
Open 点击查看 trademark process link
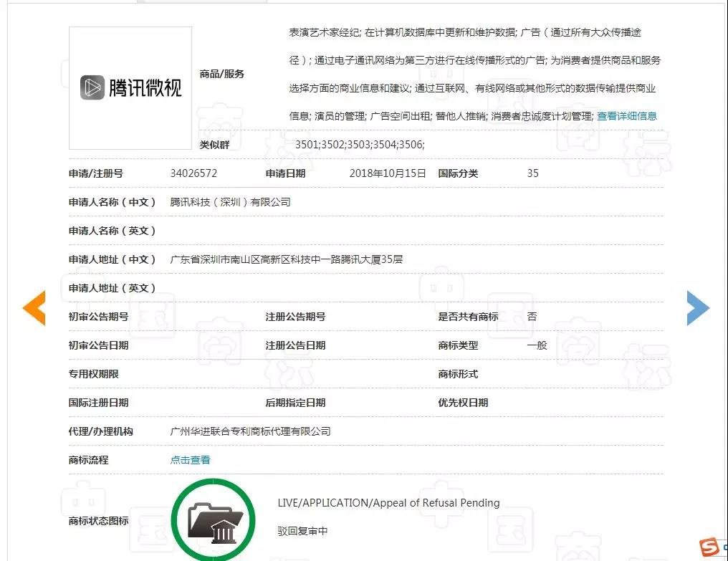tap(190, 460)
